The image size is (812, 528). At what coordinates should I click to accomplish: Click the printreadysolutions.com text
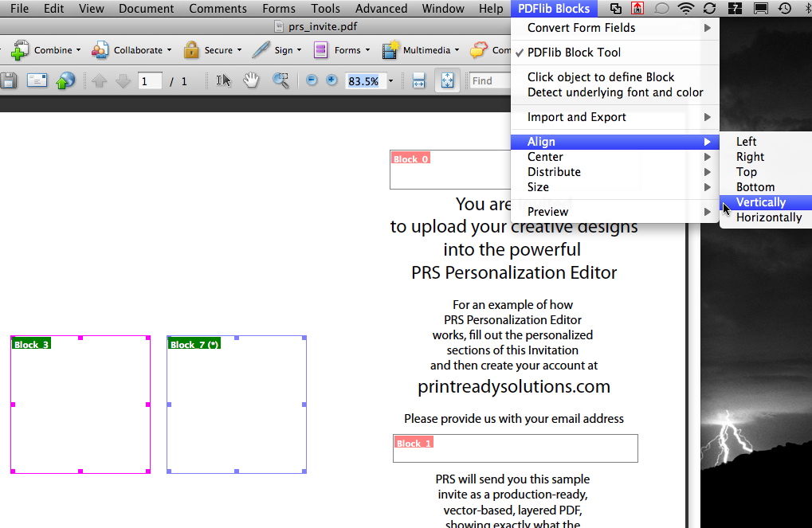[514, 387]
